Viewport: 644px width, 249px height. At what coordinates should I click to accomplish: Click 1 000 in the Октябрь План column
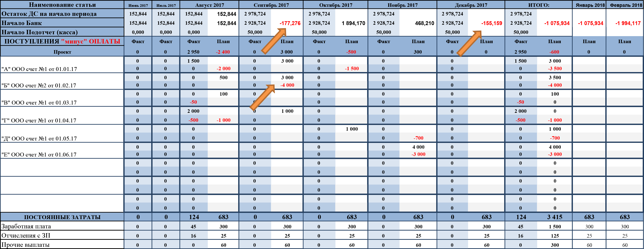pos(351,129)
